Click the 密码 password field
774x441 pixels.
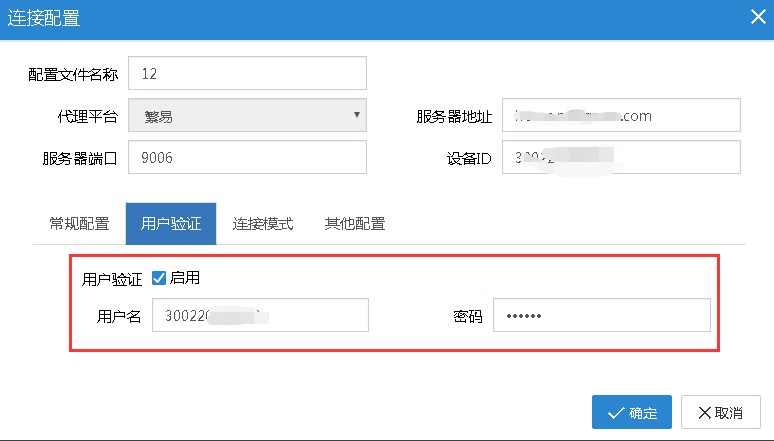click(601, 317)
